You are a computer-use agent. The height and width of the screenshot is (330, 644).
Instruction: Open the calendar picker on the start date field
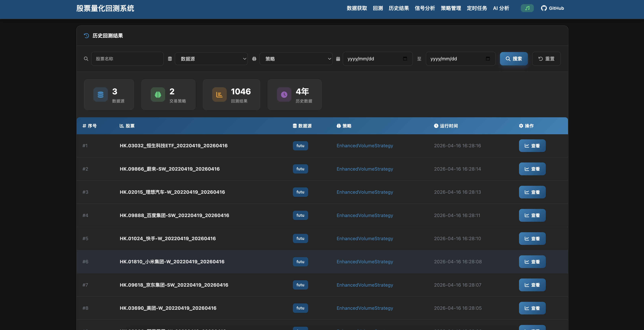pyautogui.click(x=405, y=59)
